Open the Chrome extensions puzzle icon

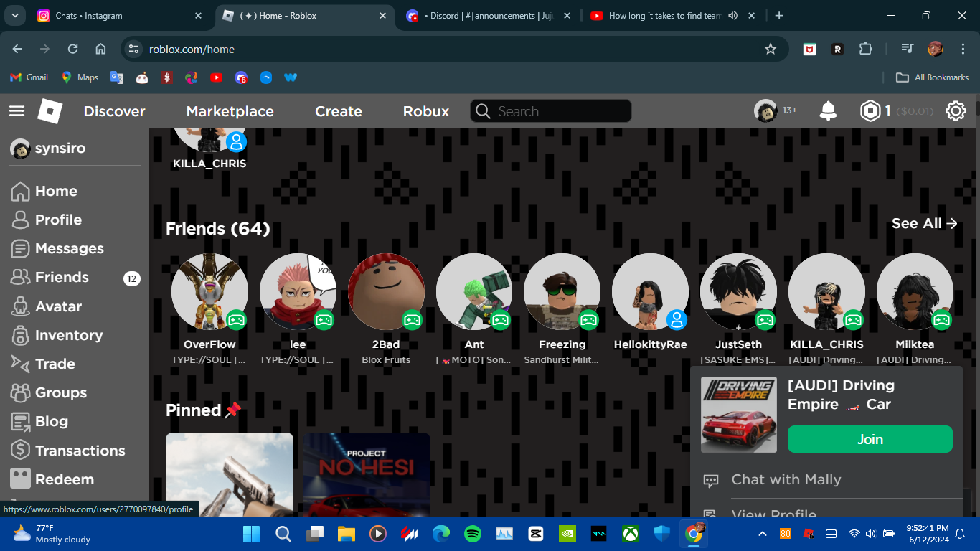pos(866,49)
